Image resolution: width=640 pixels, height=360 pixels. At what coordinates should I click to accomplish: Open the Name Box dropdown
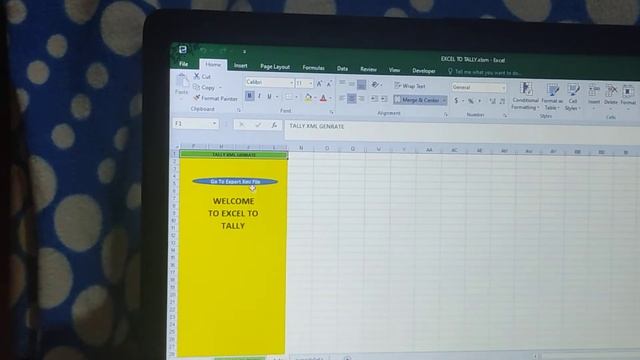tap(214, 124)
